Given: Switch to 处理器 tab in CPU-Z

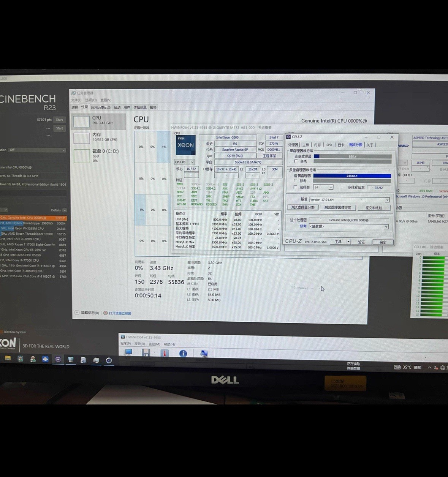Looking at the screenshot, I should 293,145.
